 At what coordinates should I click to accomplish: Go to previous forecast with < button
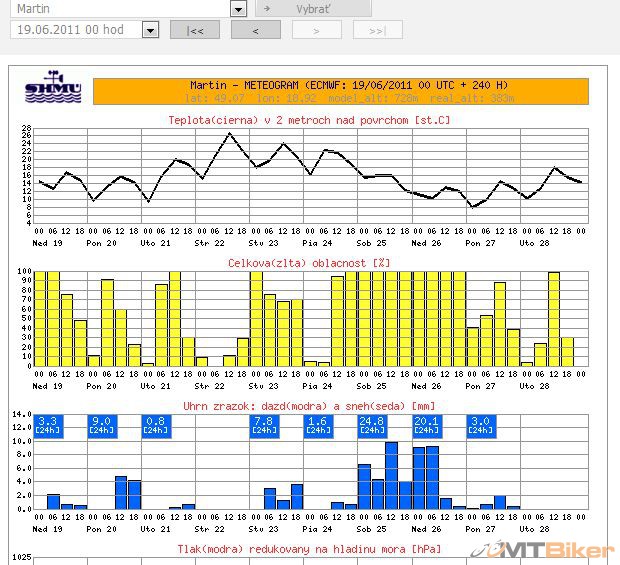[x=255, y=30]
